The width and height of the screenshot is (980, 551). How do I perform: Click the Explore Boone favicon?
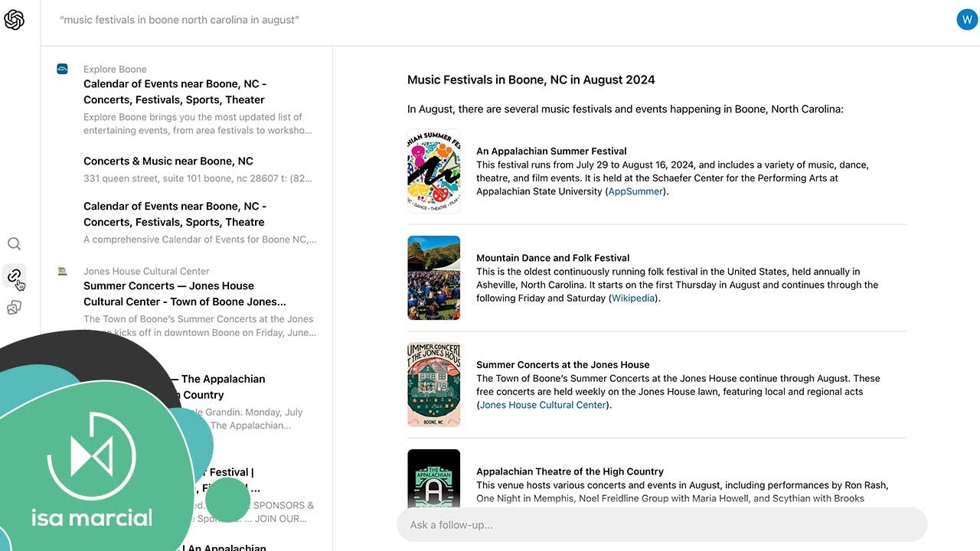63,69
